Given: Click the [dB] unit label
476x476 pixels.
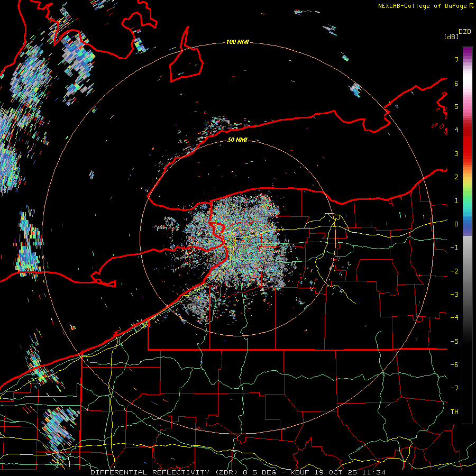Looking at the screenshot, I should tap(452, 36).
